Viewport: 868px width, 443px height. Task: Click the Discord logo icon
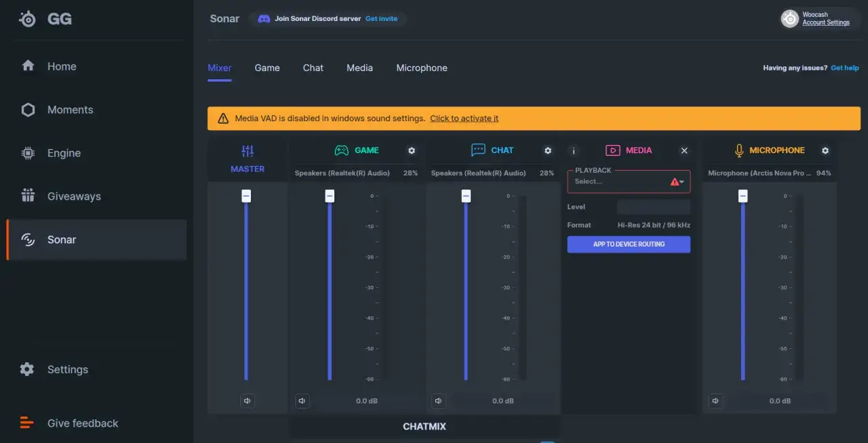click(x=264, y=19)
